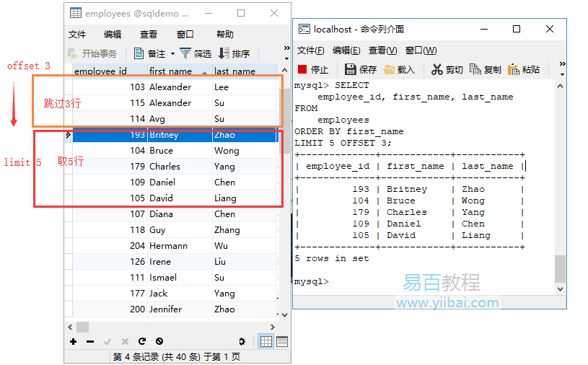Click the Cut (剪切) scissors icon
The height and width of the screenshot is (365, 588).
pos(437,69)
